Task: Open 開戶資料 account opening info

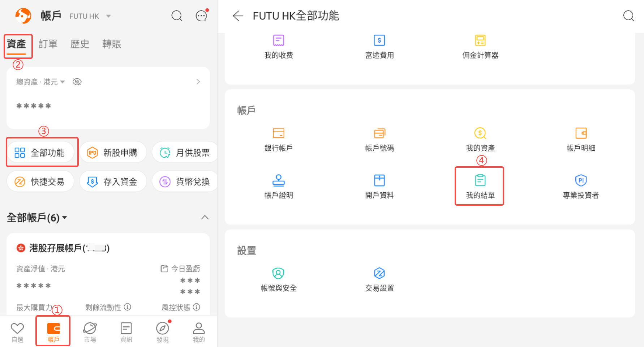Action: (x=379, y=187)
